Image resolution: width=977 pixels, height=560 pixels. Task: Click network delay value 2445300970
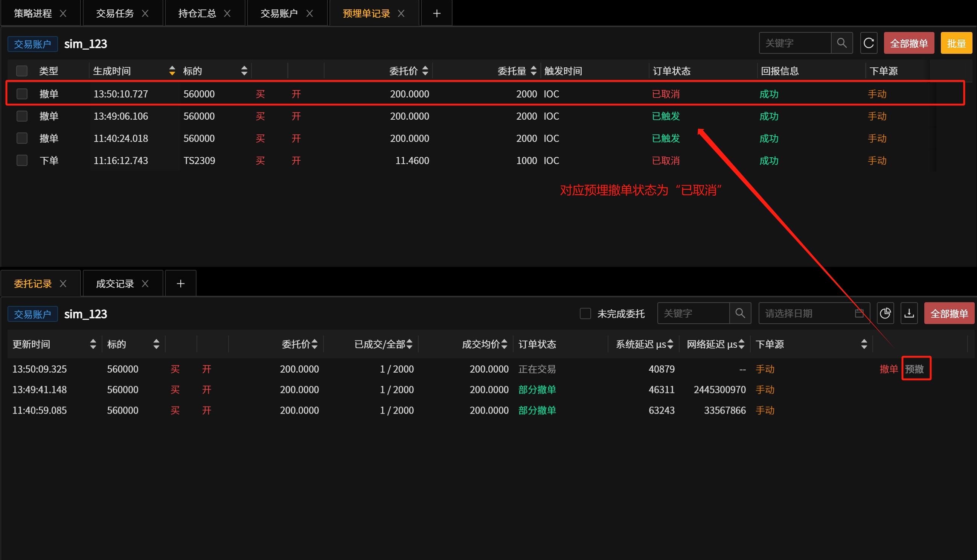(x=720, y=390)
